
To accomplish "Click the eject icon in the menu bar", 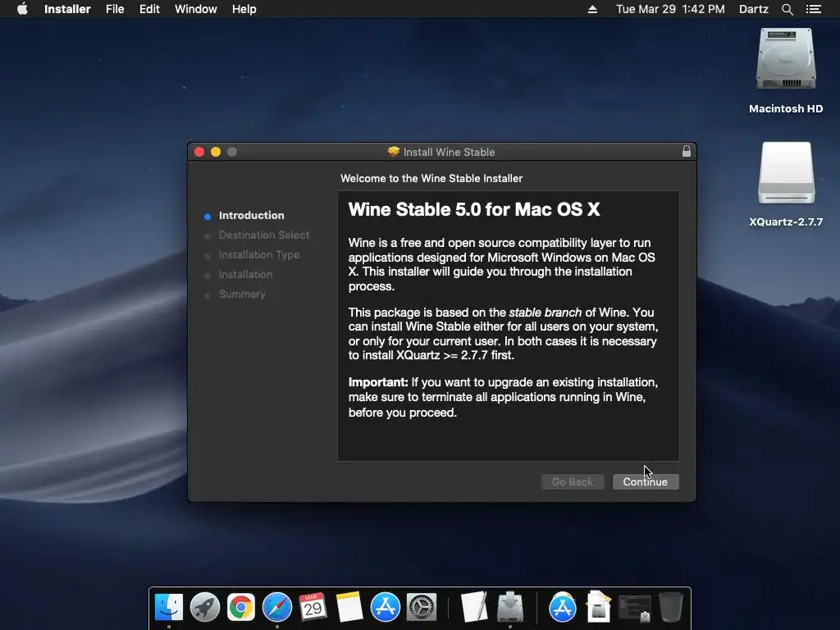I will 592,9.
